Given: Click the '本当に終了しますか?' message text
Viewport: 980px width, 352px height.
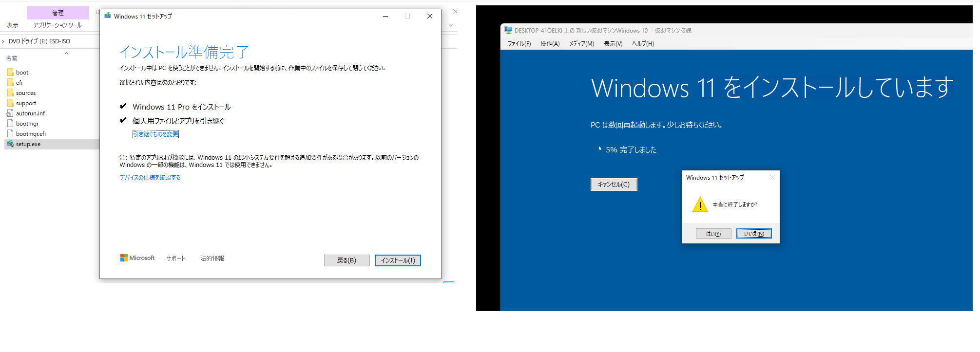Looking at the screenshot, I should coord(735,204).
